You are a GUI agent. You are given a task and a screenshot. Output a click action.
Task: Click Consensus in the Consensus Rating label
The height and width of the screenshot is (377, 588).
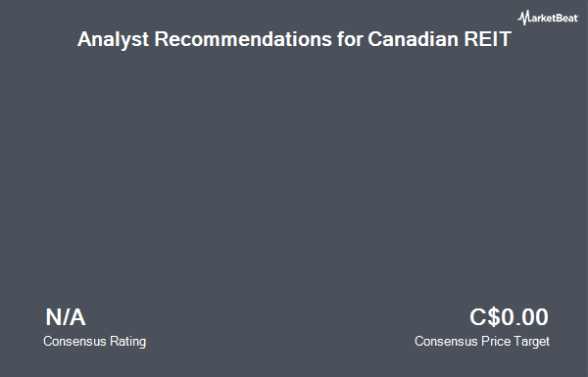pyautogui.click(x=74, y=342)
